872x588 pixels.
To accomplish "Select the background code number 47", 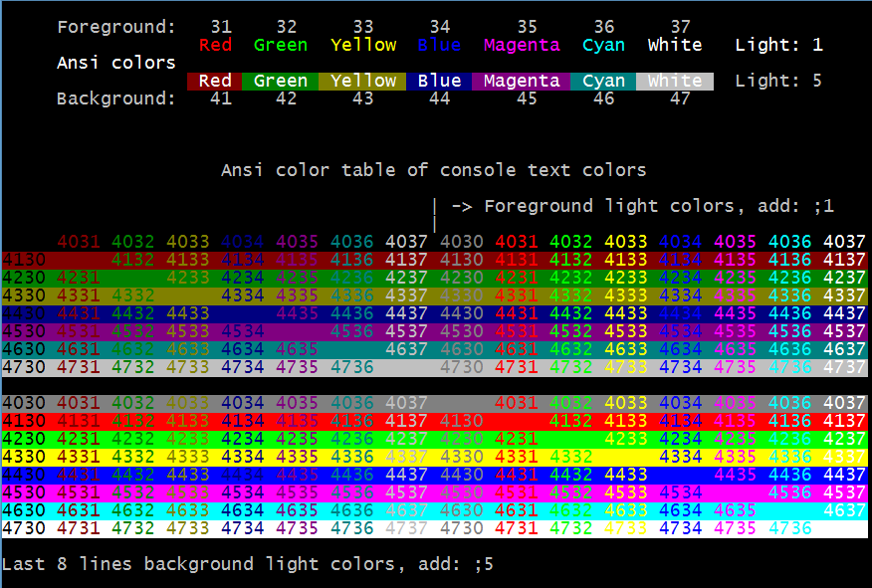I will click(680, 98).
